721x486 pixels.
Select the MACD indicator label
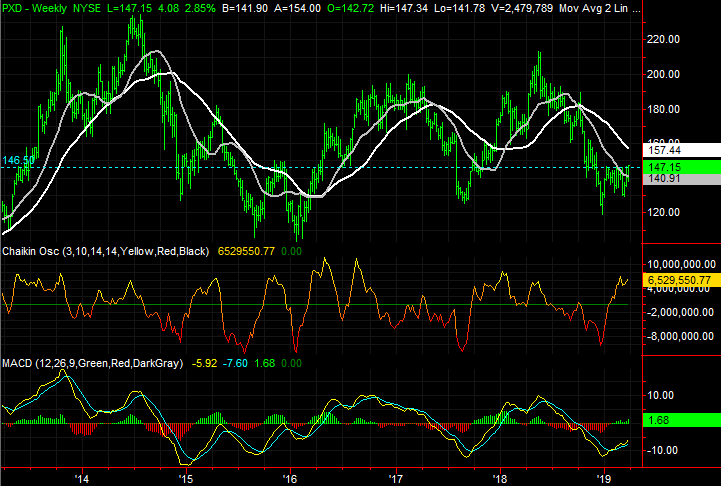(21, 364)
